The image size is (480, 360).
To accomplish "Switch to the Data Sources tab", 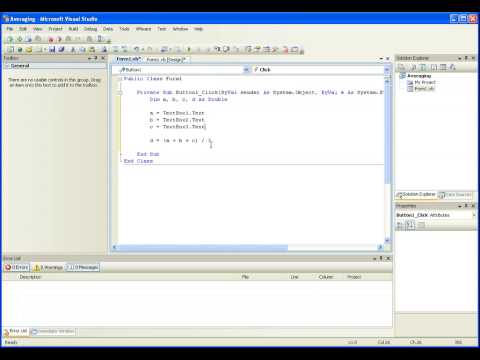I will 455,195.
